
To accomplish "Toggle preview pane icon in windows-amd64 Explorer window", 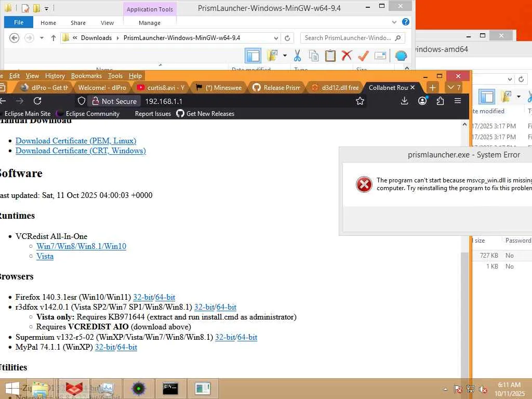I will coord(486,97).
